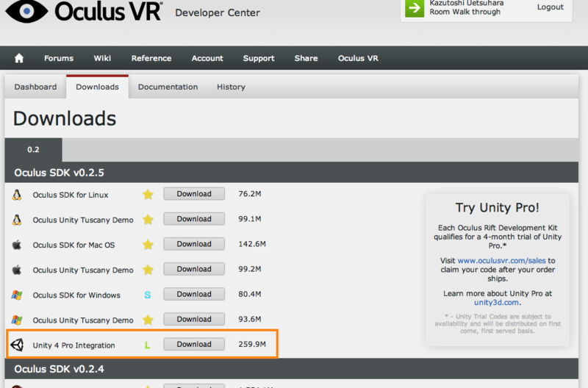Click the Downloads page heading

[65, 118]
